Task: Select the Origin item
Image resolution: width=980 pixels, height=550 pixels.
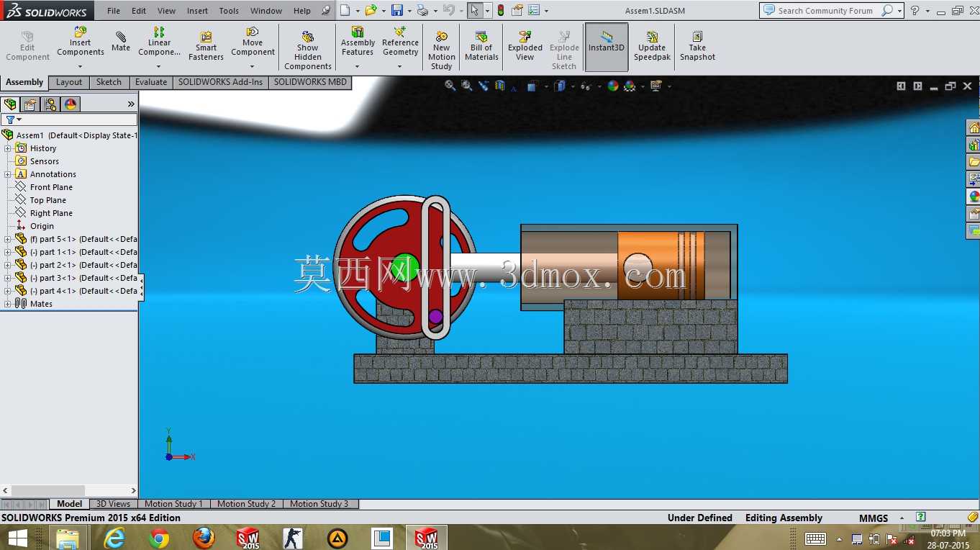Action: click(42, 226)
